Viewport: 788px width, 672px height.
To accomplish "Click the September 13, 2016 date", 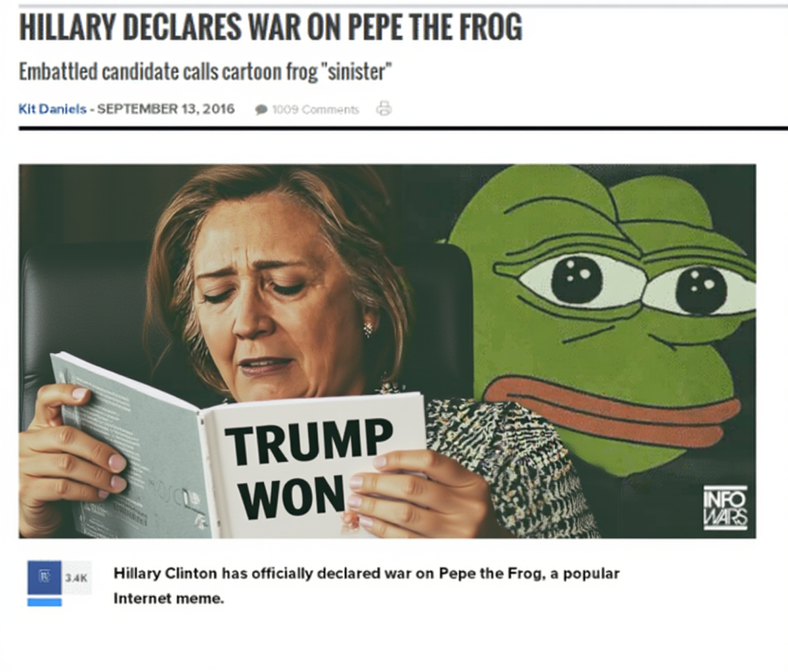I will click(166, 109).
